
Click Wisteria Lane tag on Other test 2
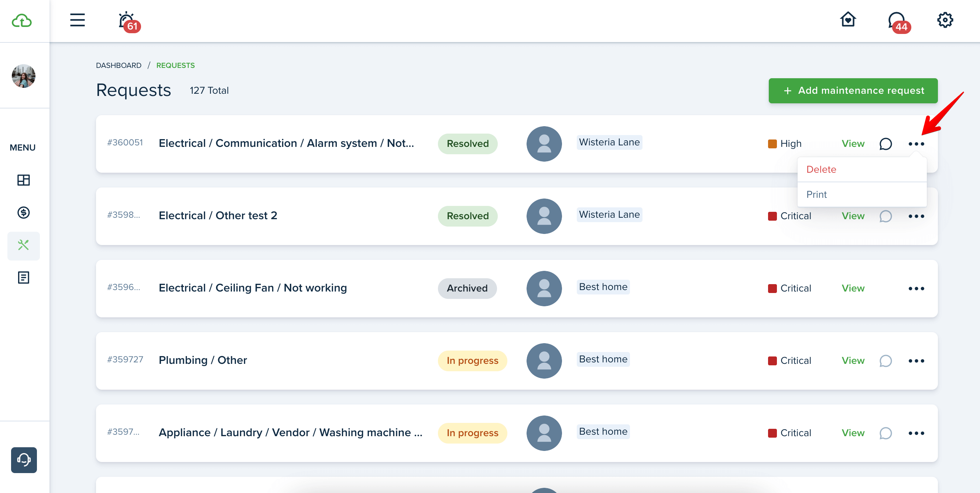pos(609,214)
